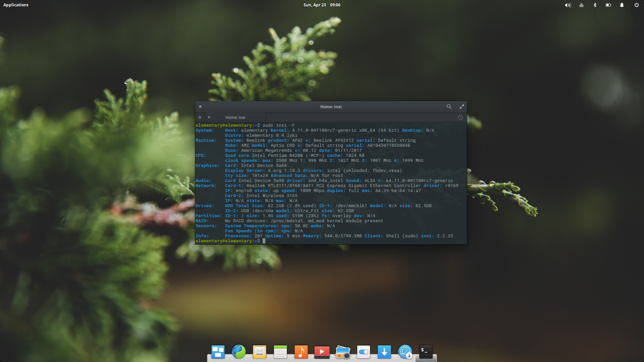This screenshot has width=644, height=362.
Task: Open the battery power indicator
Action: point(608,5)
